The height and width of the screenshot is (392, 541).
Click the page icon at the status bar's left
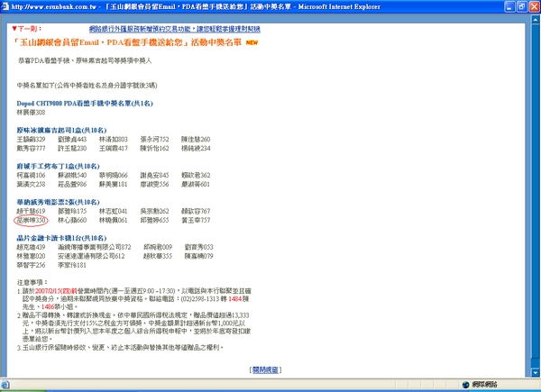[5, 385]
